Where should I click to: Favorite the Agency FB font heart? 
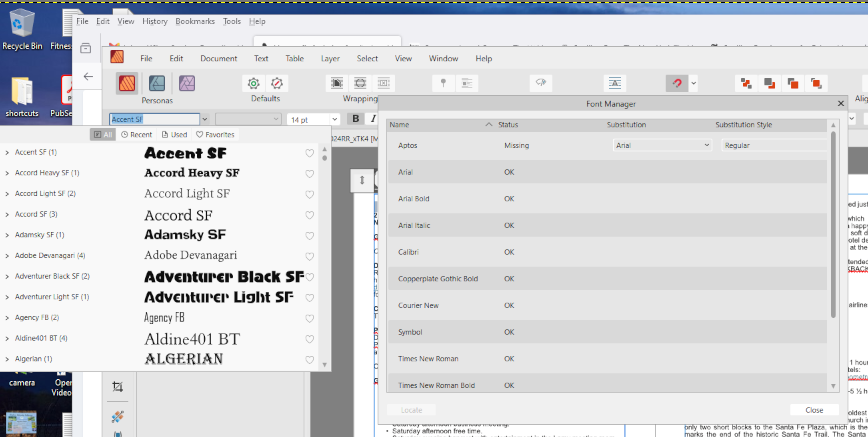(309, 318)
